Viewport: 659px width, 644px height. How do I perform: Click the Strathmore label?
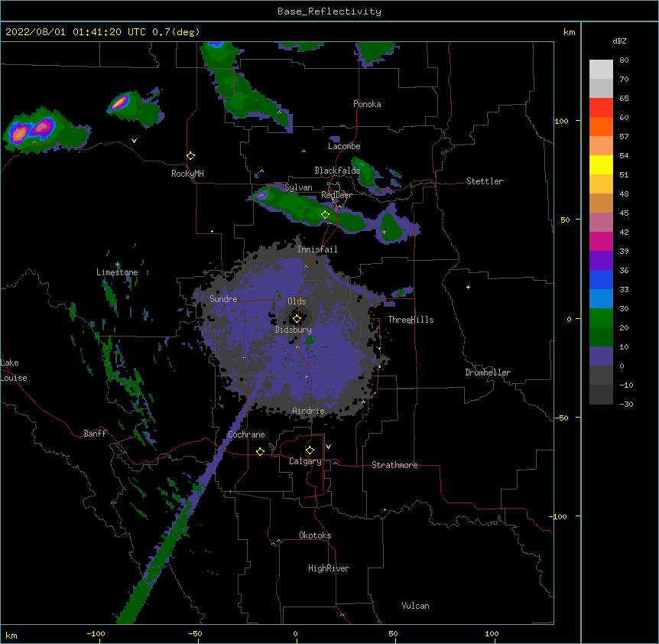(394, 465)
